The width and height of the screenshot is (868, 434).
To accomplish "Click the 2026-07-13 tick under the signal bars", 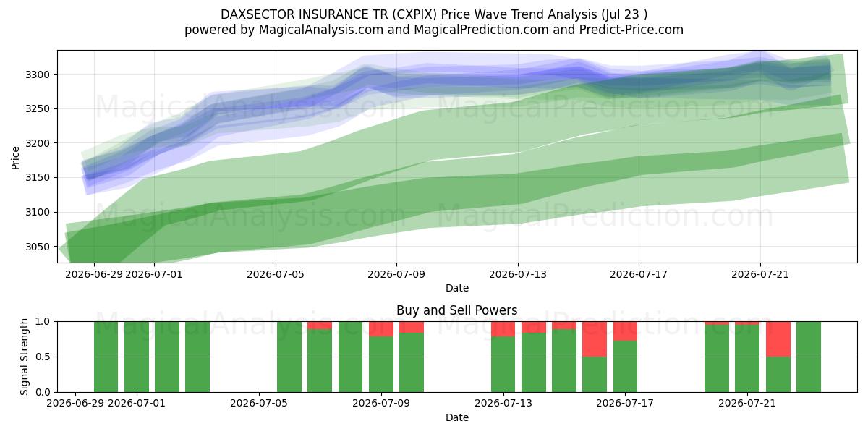I will 503,404.
